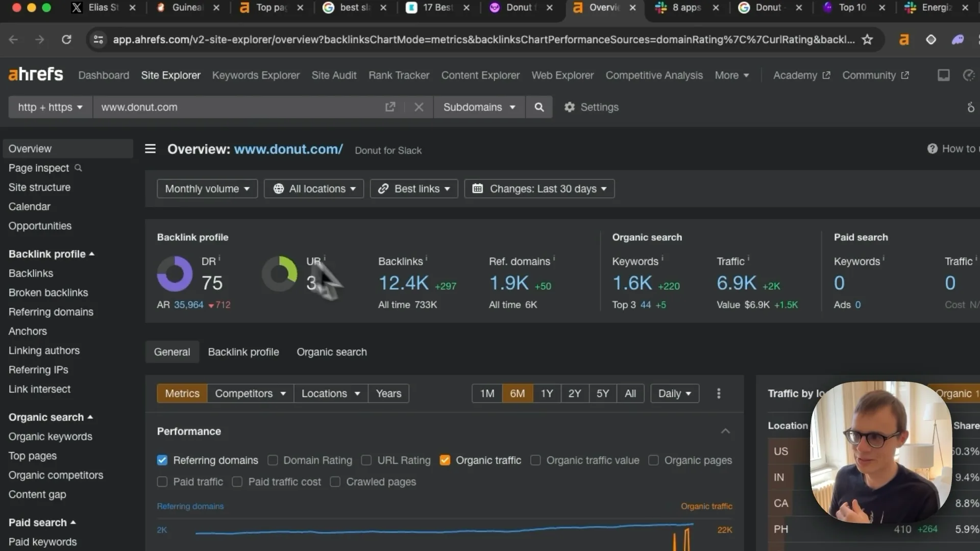Viewport: 980px width, 551px height.
Task: Uncheck the Referring domains checkbox
Action: 162,460
